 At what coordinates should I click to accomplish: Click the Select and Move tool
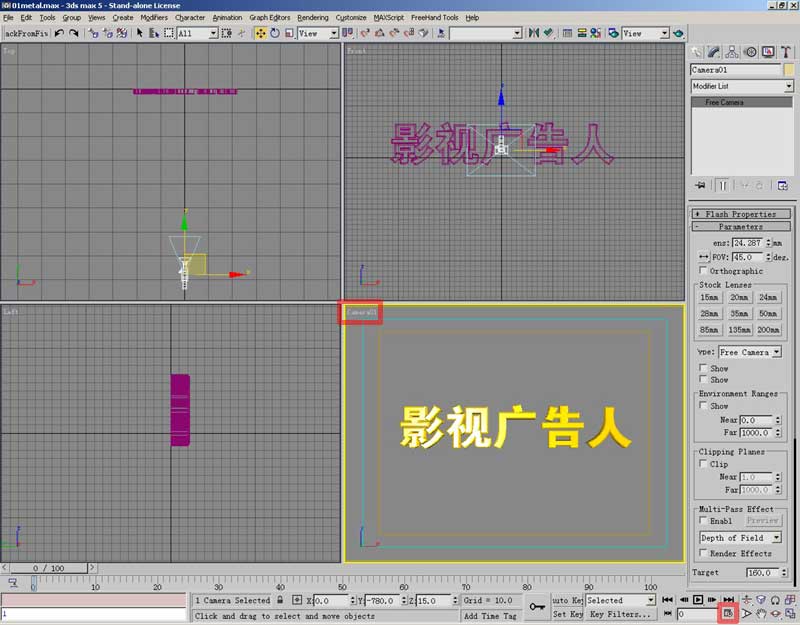(x=260, y=33)
